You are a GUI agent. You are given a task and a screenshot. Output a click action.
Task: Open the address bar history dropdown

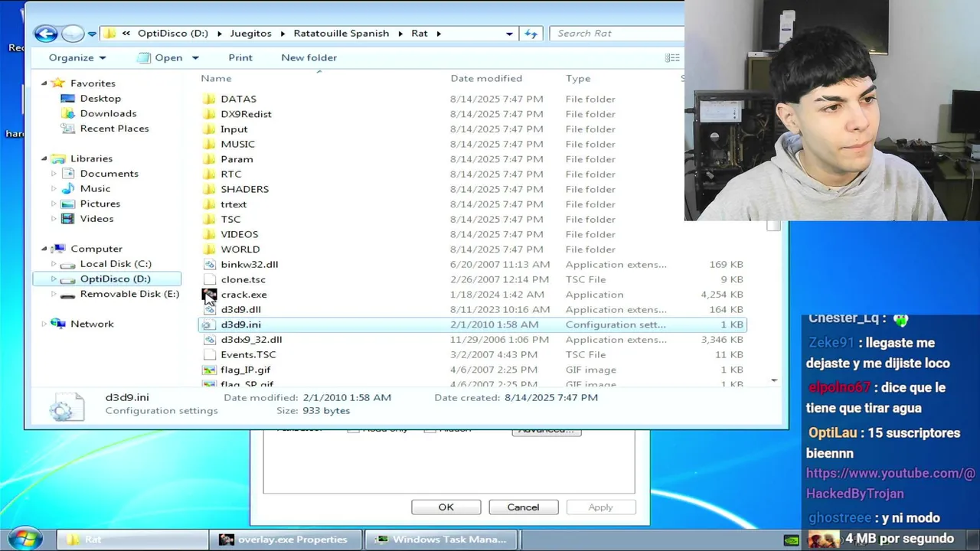[x=509, y=34]
